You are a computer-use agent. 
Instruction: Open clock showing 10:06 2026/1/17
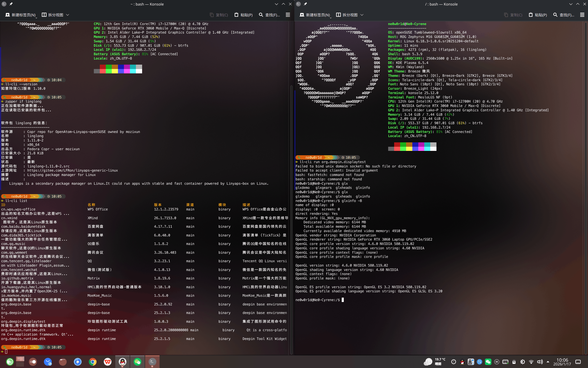[x=562, y=362]
